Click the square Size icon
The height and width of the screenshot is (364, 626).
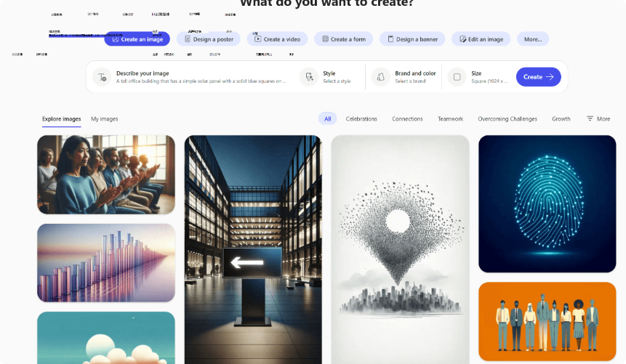[457, 76]
